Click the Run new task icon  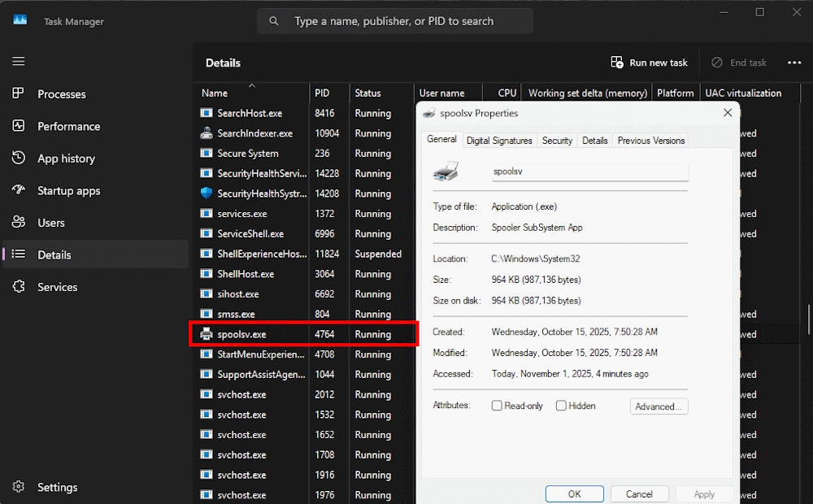(617, 63)
